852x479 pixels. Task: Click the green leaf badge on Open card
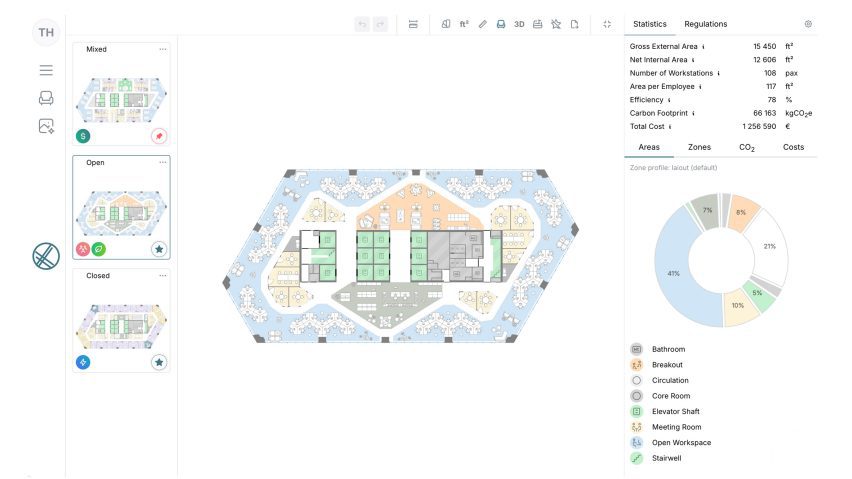[99, 249]
